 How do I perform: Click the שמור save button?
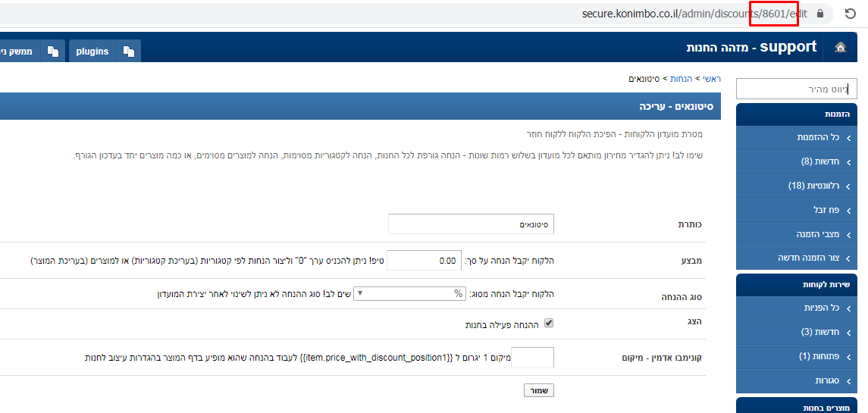pos(539,390)
